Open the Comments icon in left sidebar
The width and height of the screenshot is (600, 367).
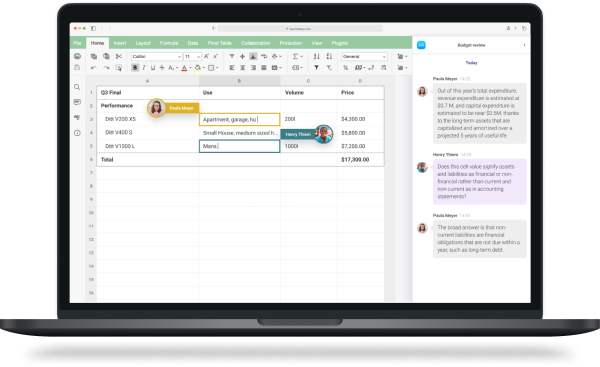77,102
